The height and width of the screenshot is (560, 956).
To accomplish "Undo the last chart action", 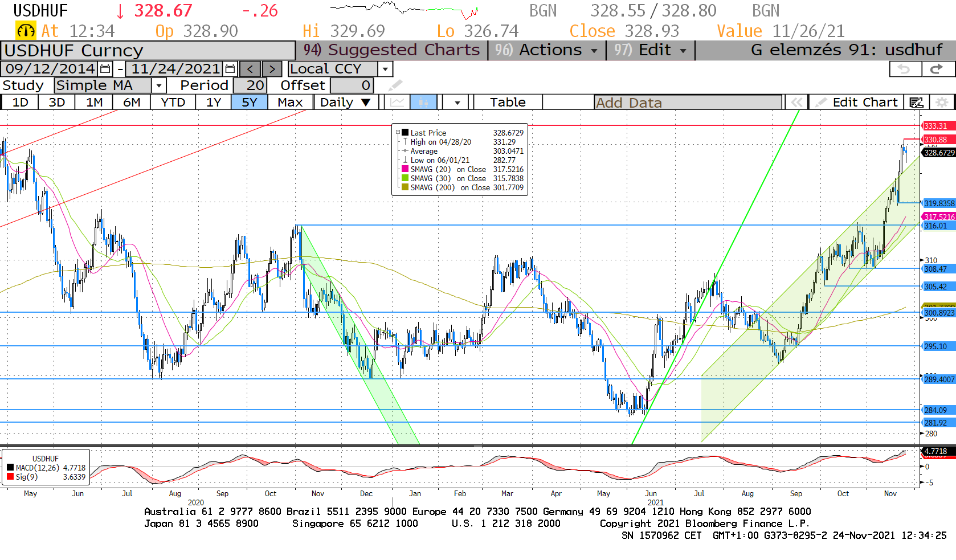I will [905, 69].
